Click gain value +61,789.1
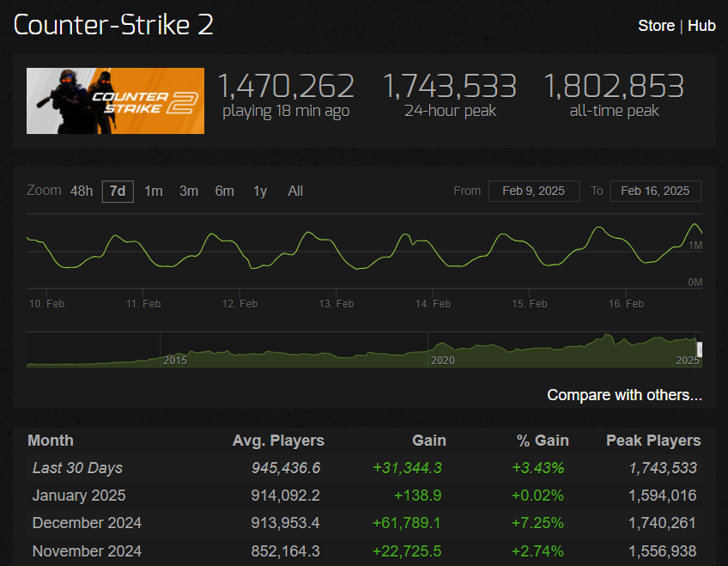The height and width of the screenshot is (566, 728). point(407,523)
